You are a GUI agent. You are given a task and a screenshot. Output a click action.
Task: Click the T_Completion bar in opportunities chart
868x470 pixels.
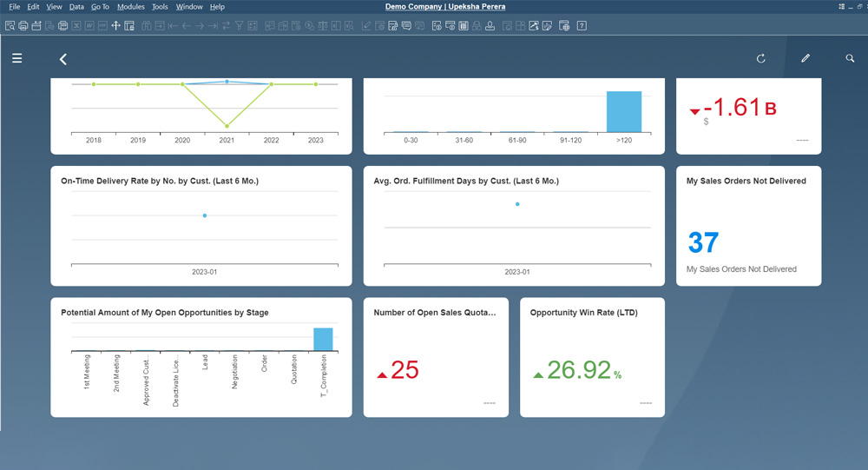tap(323, 339)
